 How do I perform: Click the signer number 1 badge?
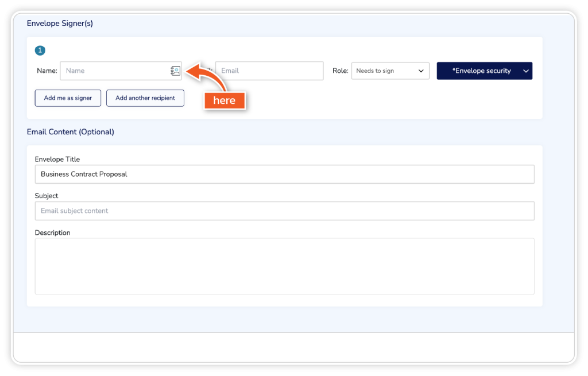click(x=40, y=51)
